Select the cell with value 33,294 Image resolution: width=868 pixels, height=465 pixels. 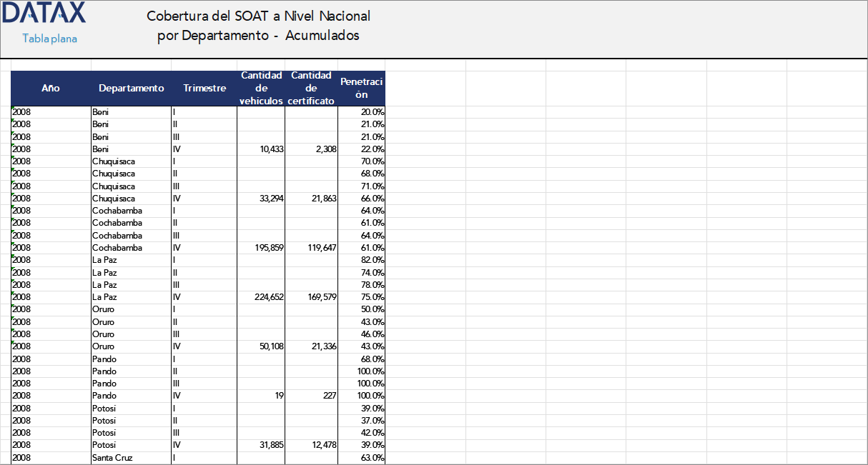tap(261, 199)
